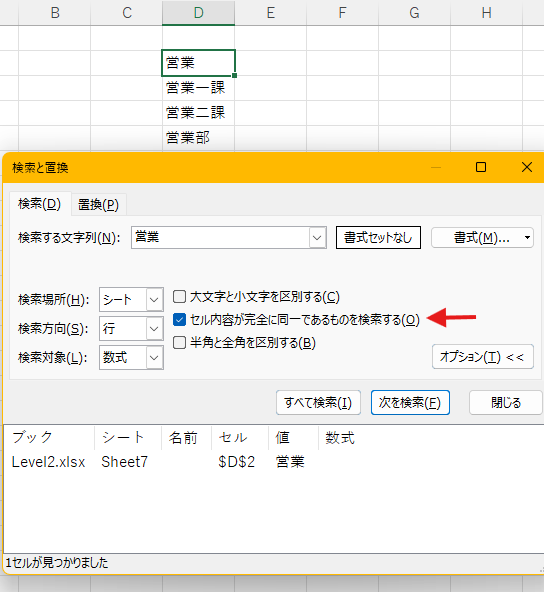
Task: Select column B header
Action: click(x=55, y=13)
